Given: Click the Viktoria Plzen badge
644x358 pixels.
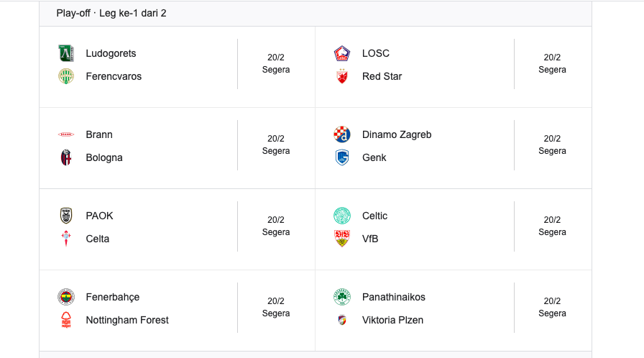Looking at the screenshot, I should pyautogui.click(x=342, y=320).
